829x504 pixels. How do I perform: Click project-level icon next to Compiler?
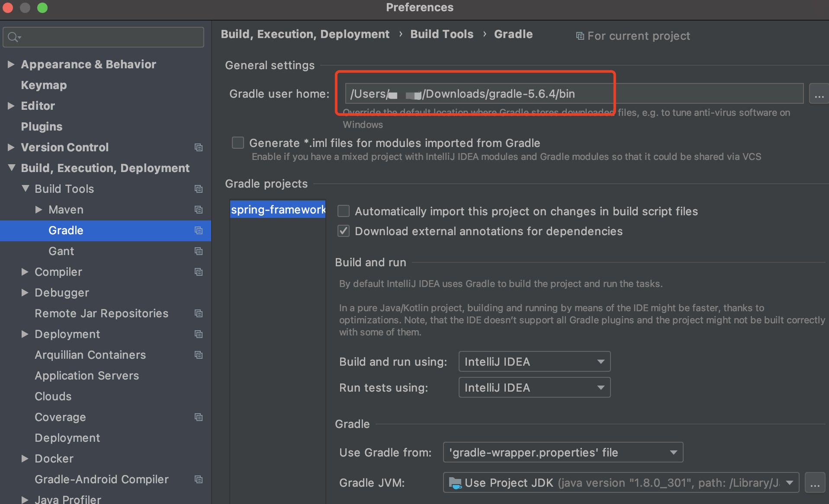(x=199, y=272)
